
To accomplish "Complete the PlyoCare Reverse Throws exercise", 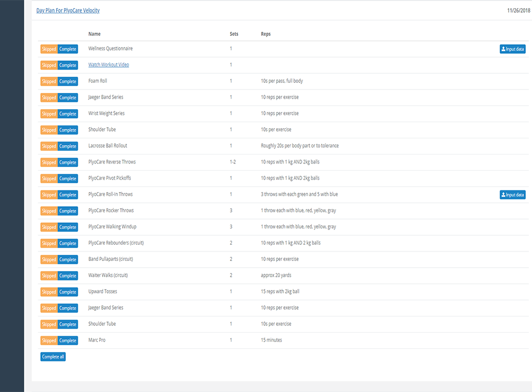I will click(68, 163).
